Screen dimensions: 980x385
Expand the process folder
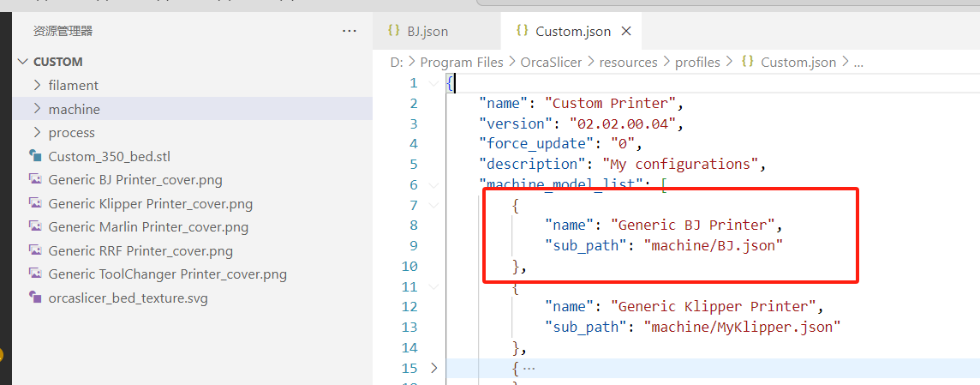coord(37,133)
